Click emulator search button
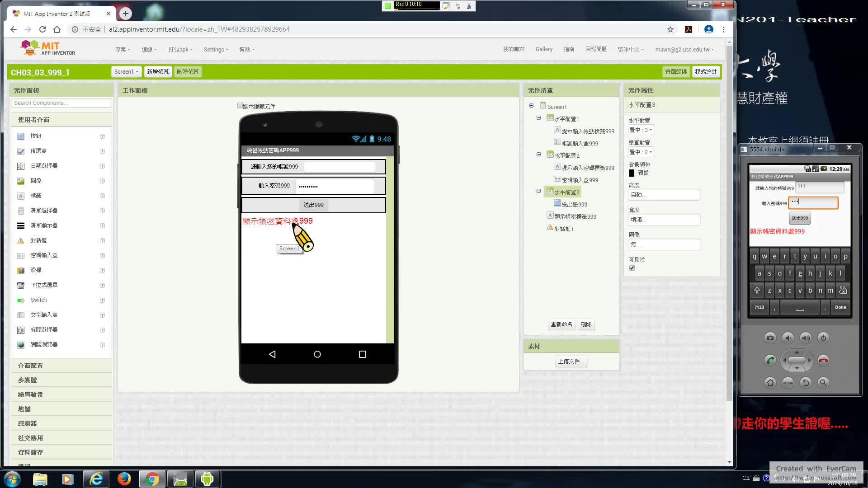This screenshot has width=868, height=488. (x=823, y=382)
